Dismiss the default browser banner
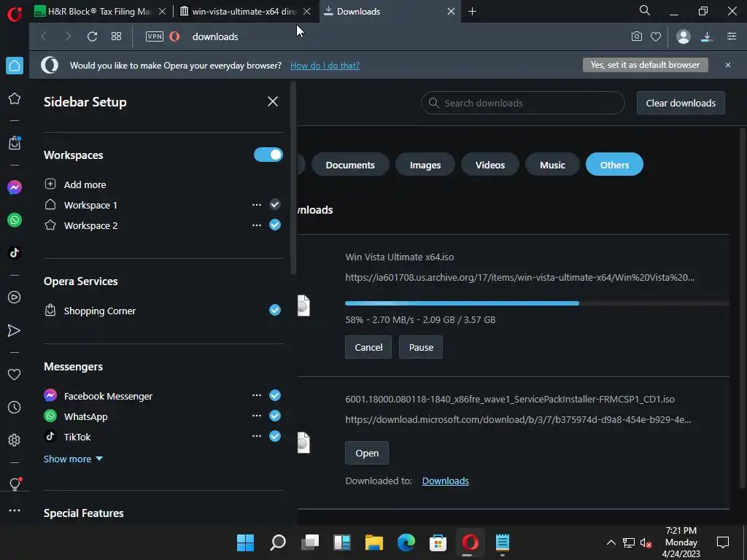This screenshot has height=560, width=747. tap(728, 65)
